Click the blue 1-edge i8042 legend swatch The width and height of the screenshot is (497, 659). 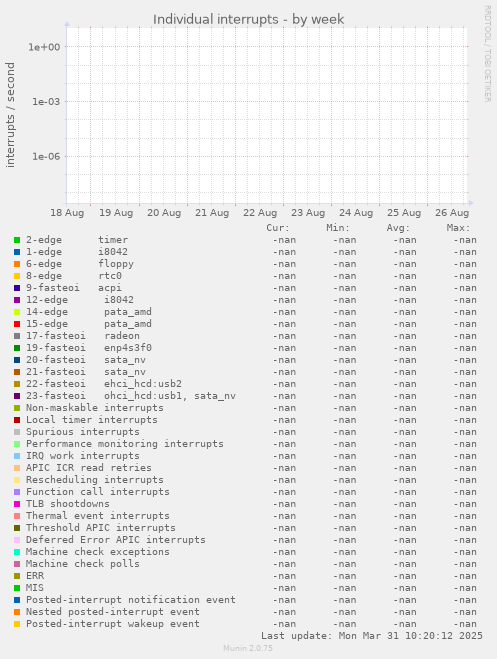pos(17,252)
